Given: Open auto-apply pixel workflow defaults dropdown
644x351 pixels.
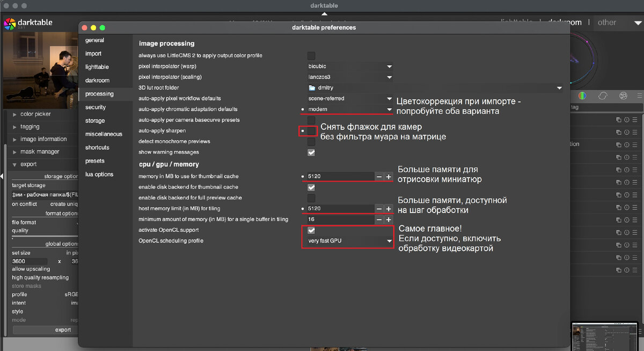Looking at the screenshot, I should pyautogui.click(x=350, y=99).
